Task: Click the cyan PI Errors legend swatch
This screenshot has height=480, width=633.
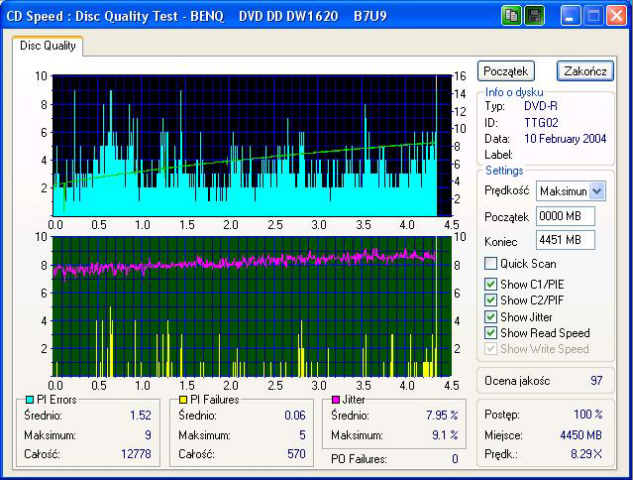Action: 29,400
